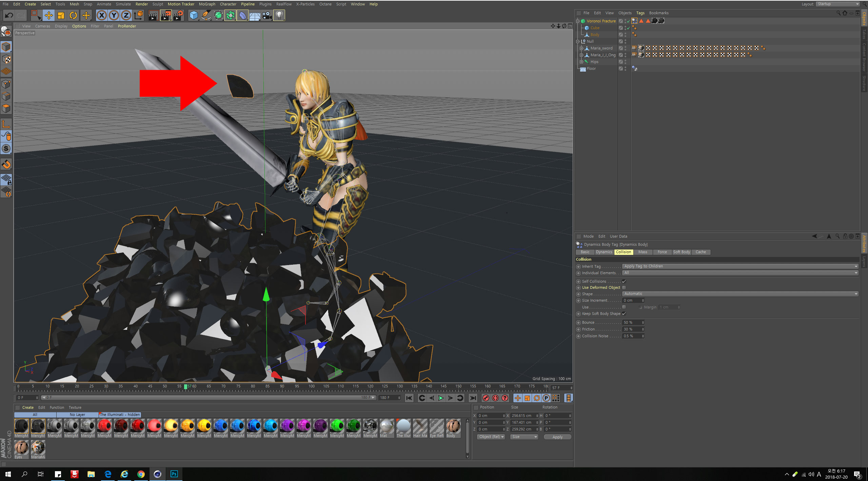Switch to Texture mode icon
Viewport: 868px width, 481px height.
click(x=6, y=60)
